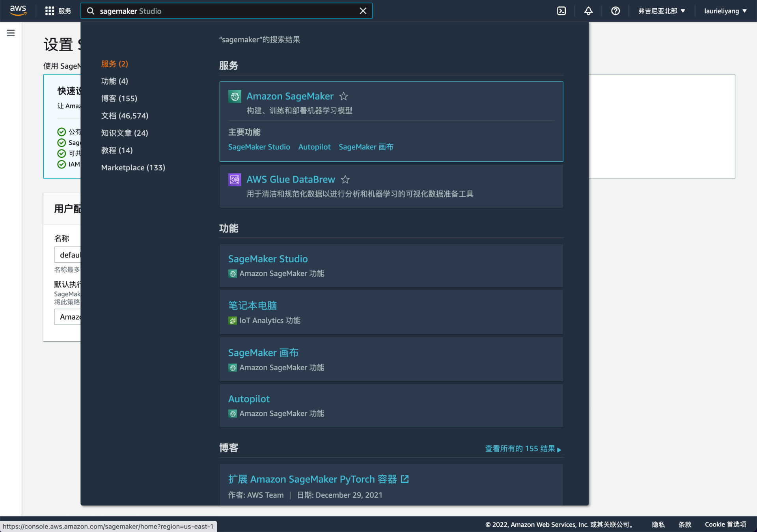
Task: Click SageMaker icon under SageMaker Studio result
Action: point(233,274)
